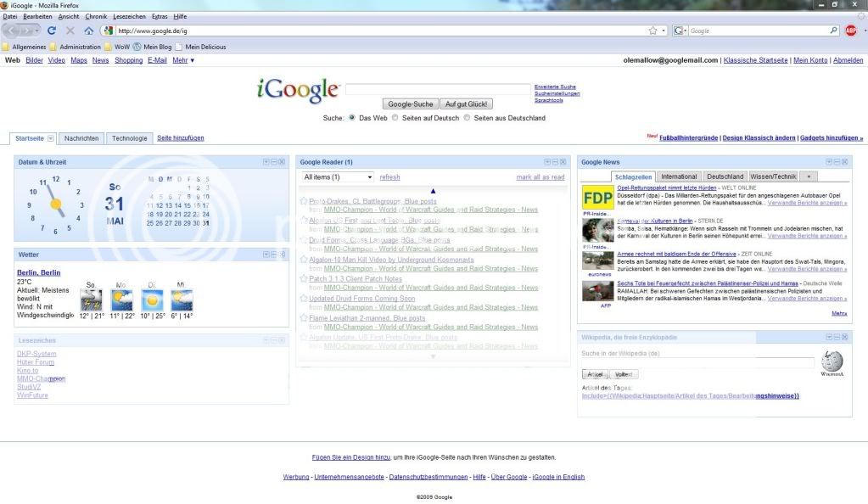Open the Deutschland tab in Google News
Image resolution: width=868 pixels, height=504 pixels.
click(725, 176)
